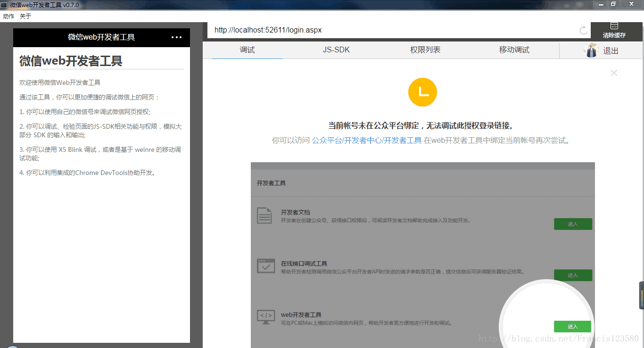
Task: Click the description 可在PC或Mac上模拟访问微信内网页
Action: click(x=366, y=323)
